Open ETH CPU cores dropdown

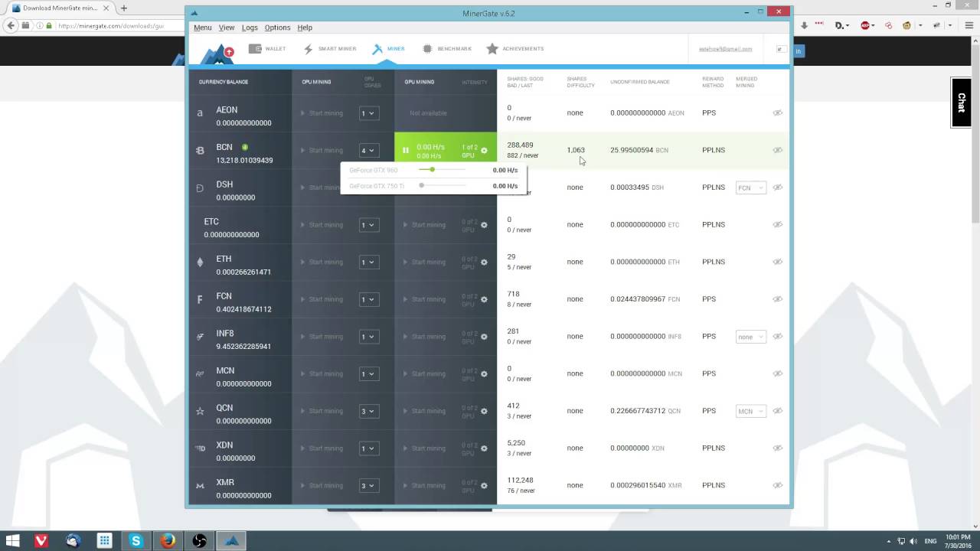pyautogui.click(x=369, y=262)
